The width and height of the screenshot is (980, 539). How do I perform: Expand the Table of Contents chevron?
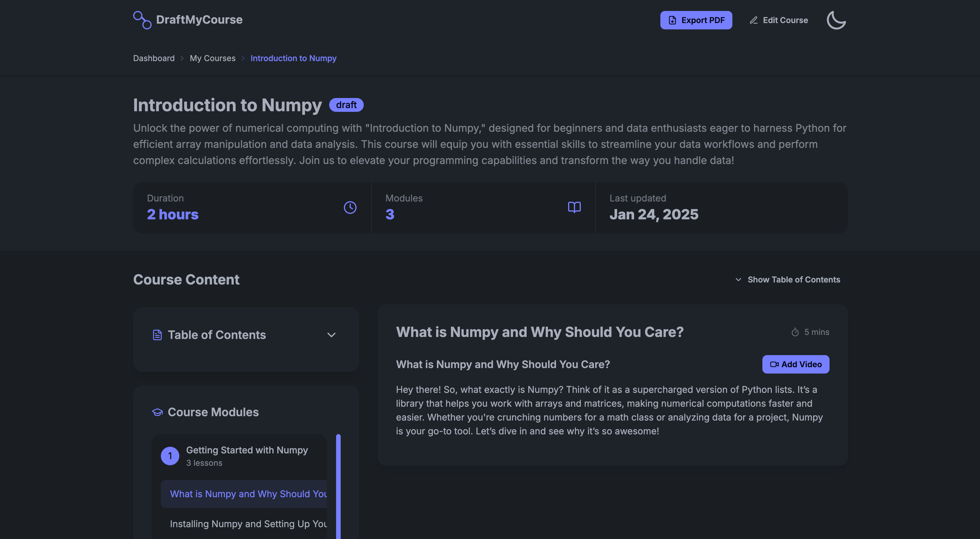[x=331, y=335]
